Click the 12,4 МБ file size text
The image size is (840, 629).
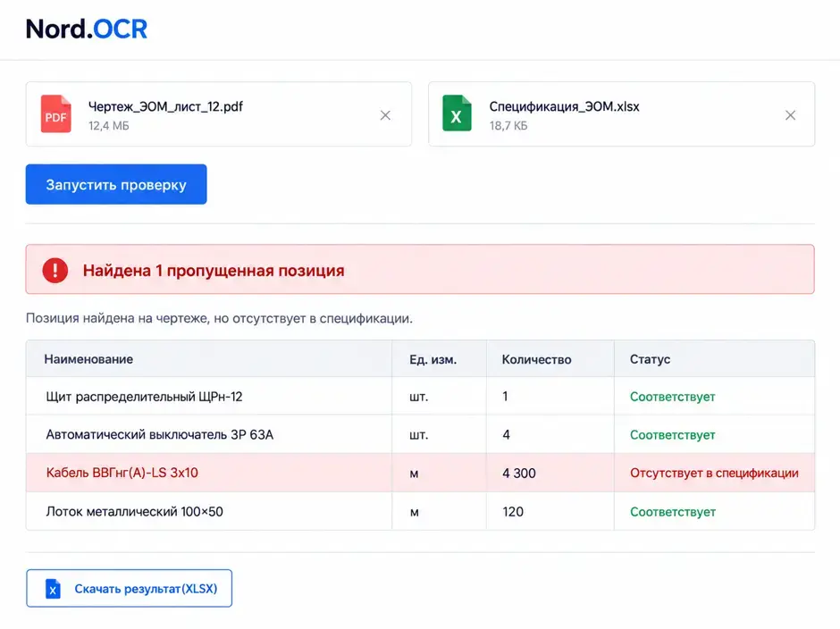[109, 126]
